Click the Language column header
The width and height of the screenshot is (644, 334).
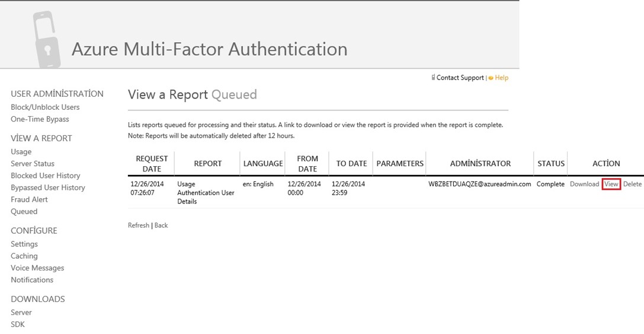pyautogui.click(x=263, y=163)
